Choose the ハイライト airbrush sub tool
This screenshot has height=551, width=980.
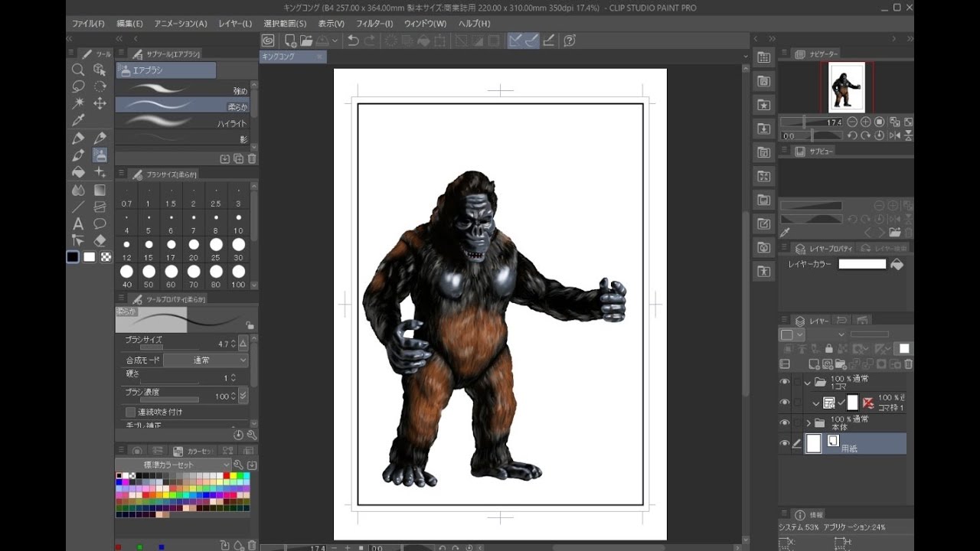(182, 122)
